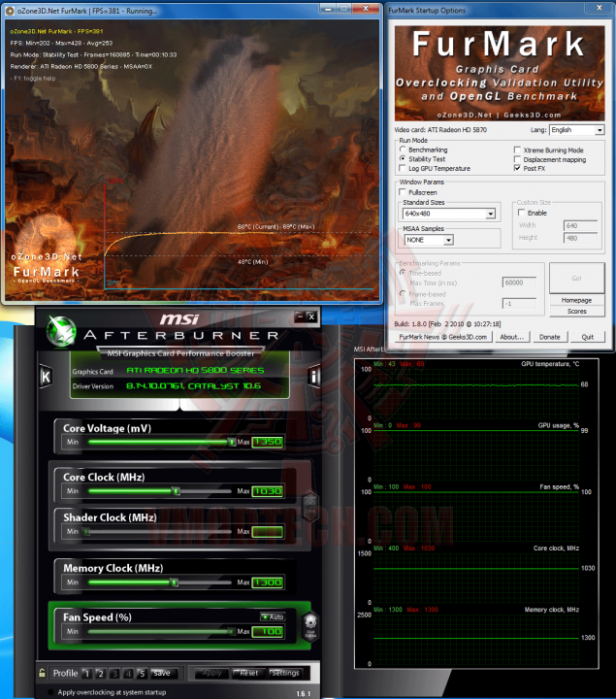Quit FurMark via Quit button

[588, 337]
